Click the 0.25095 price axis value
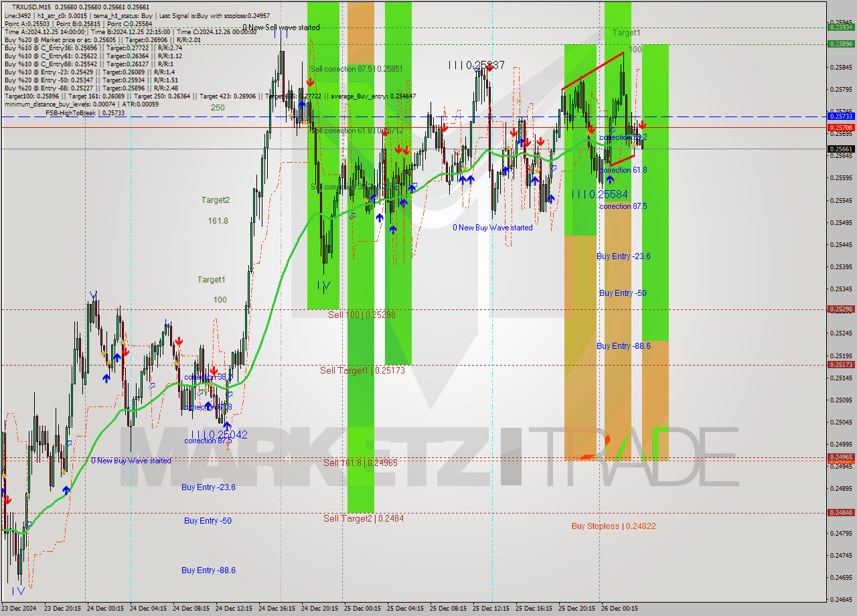The image size is (857, 616). pyautogui.click(x=841, y=400)
